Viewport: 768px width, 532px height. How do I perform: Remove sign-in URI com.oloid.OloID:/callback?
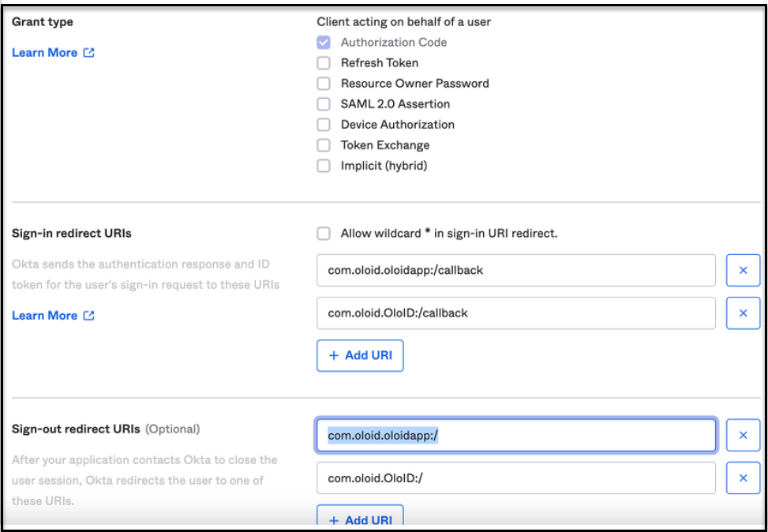coord(743,313)
